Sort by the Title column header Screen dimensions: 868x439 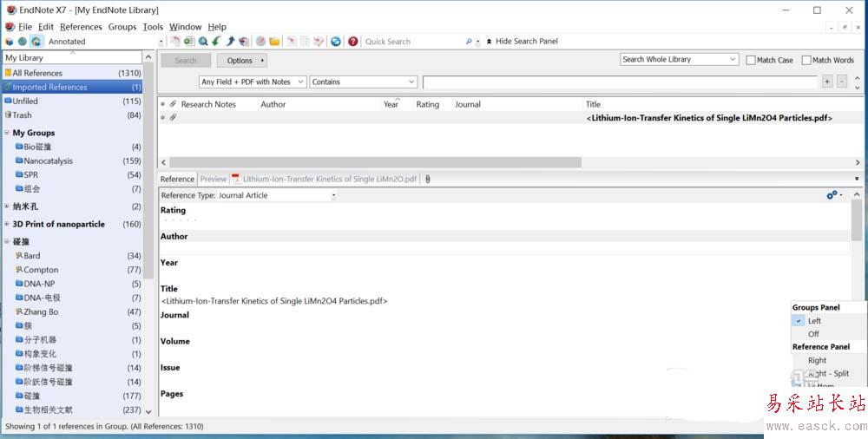pos(593,104)
